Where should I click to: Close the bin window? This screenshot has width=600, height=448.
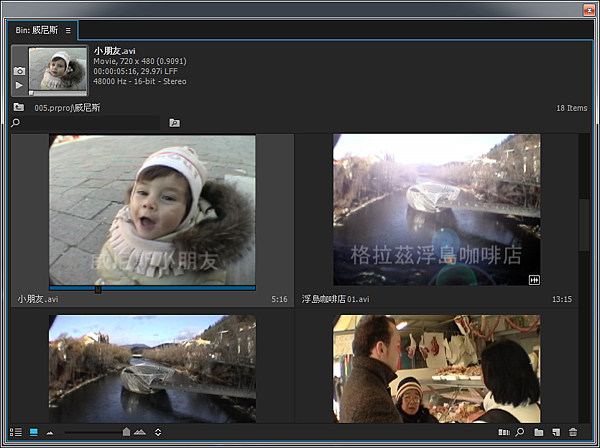click(589, 10)
